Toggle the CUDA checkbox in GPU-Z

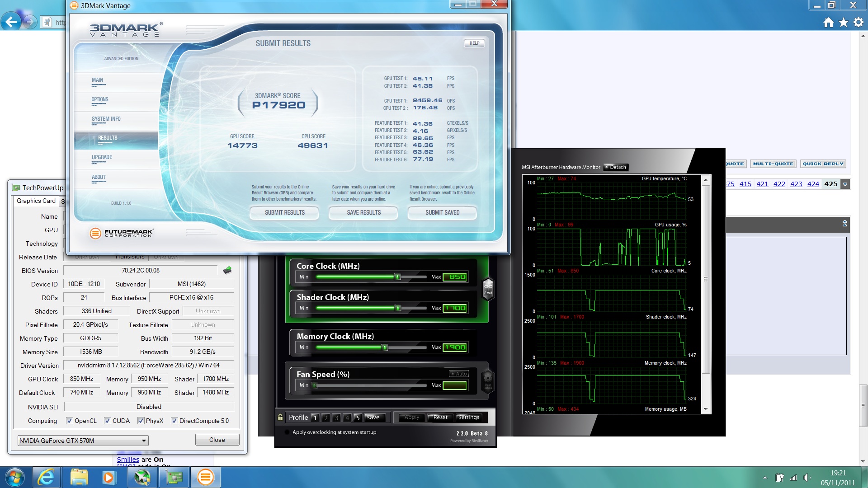(x=108, y=421)
